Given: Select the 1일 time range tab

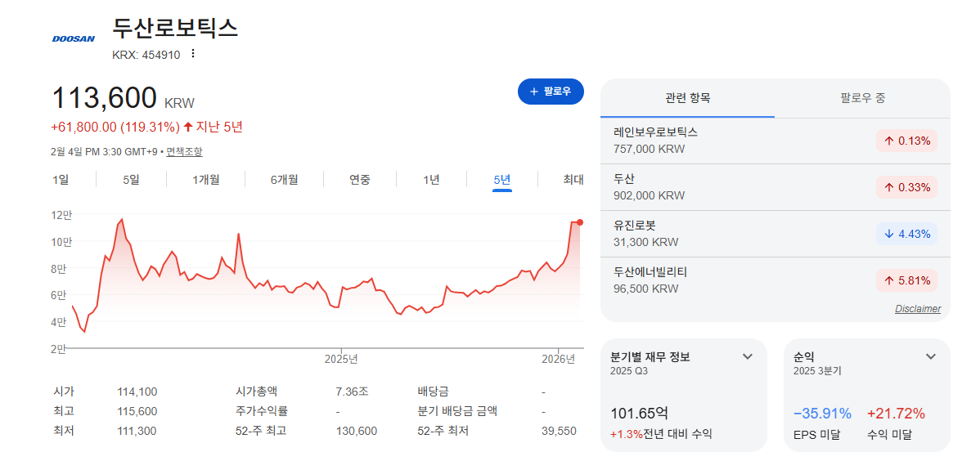Looking at the screenshot, I should click(61, 180).
